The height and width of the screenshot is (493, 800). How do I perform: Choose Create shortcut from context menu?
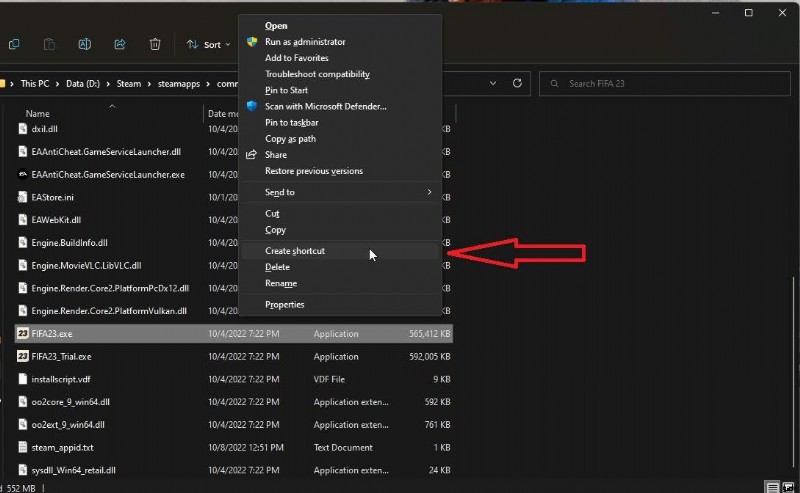(295, 251)
